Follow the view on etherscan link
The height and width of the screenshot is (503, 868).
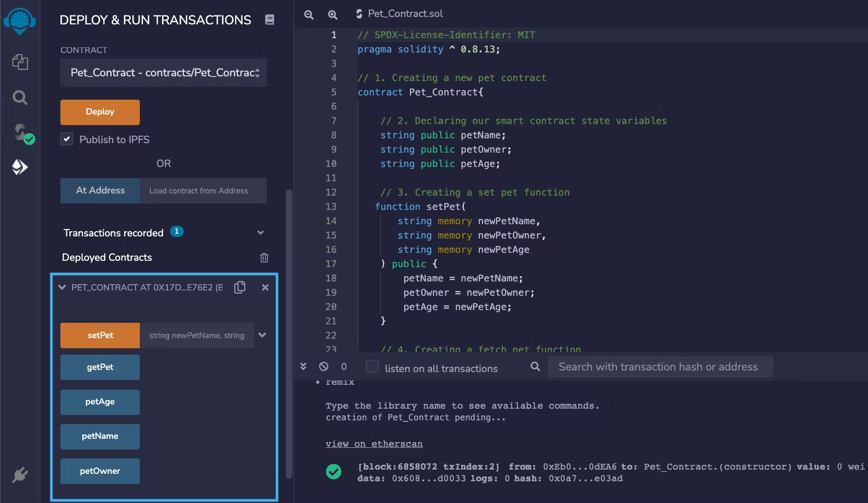coord(374,444)
